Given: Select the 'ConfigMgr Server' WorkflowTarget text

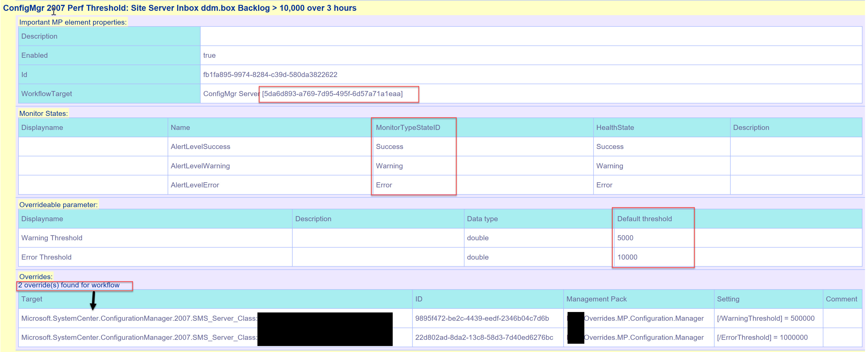Looking at the screenshot, I should click(231, 94).
